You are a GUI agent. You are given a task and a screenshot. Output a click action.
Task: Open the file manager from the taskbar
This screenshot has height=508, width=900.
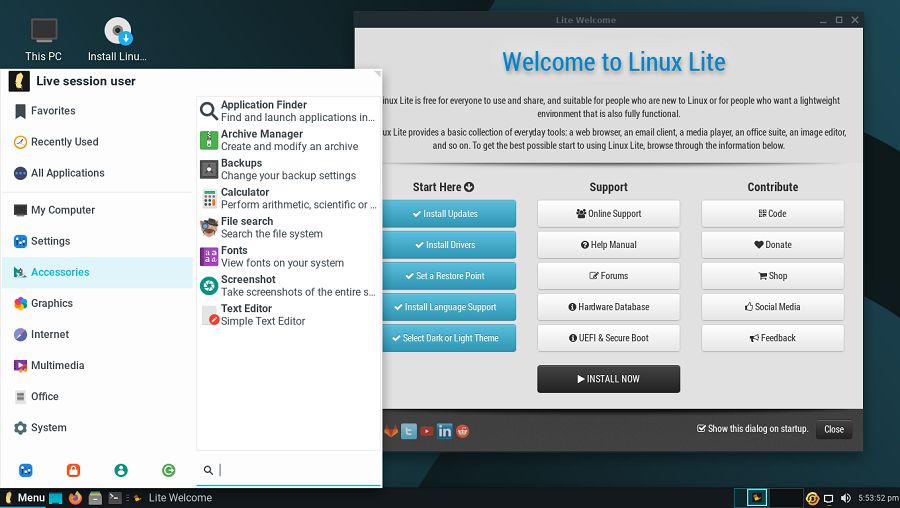point(95,498)
